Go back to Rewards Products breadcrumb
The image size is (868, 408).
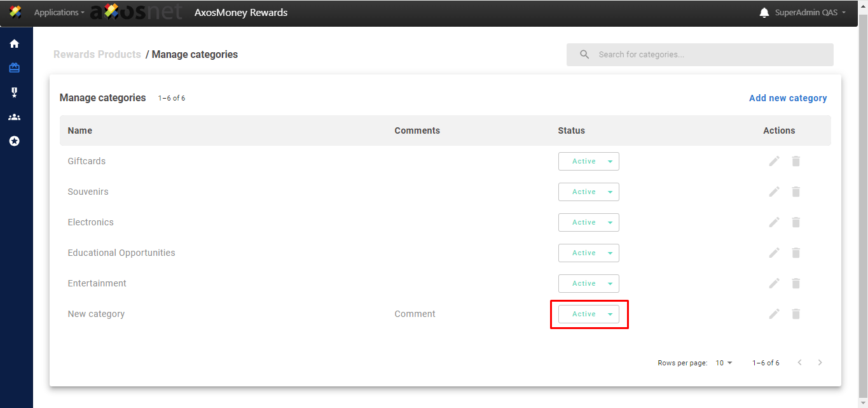97,55
